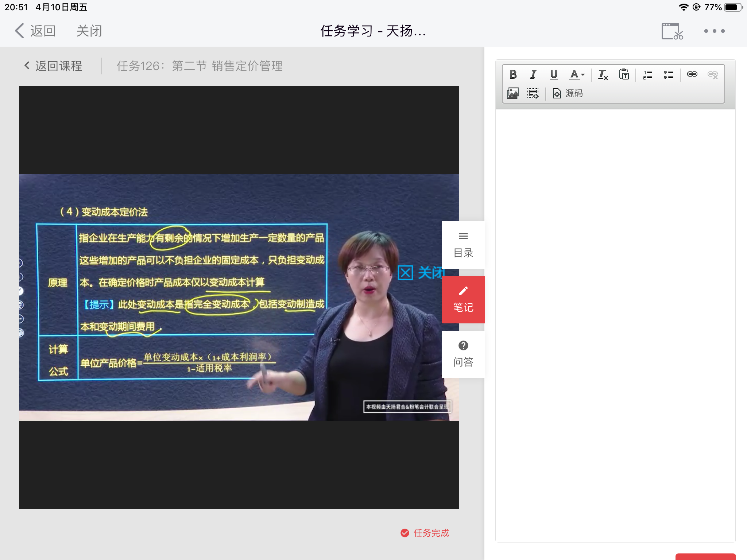Insert a numbered list
The image size is (747, 560).
coord(648,74)
